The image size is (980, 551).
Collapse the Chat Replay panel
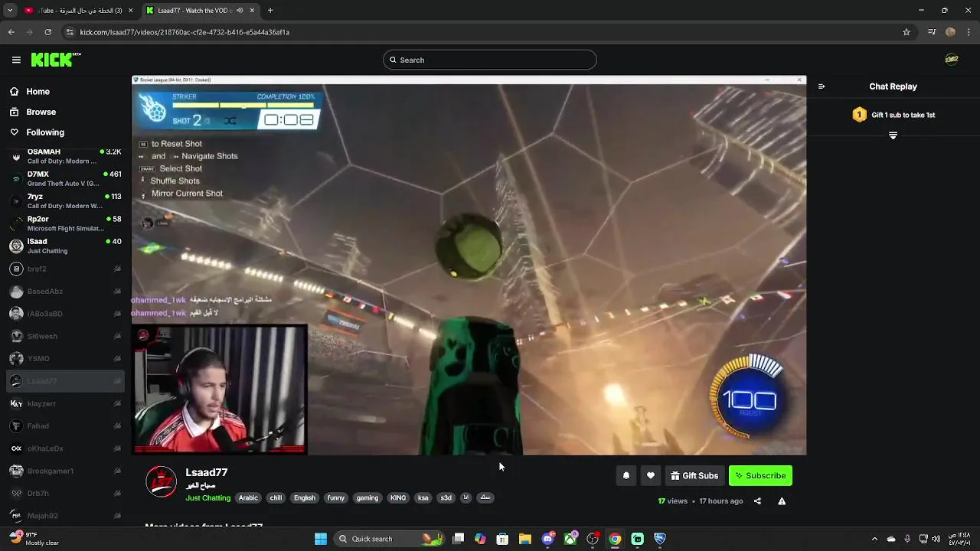(822, 86)
